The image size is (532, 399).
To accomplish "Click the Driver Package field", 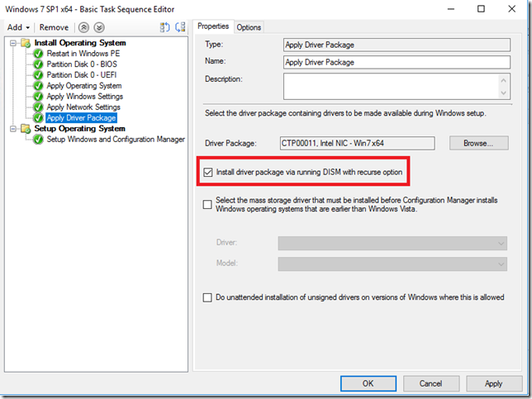I will coord(357,144).
